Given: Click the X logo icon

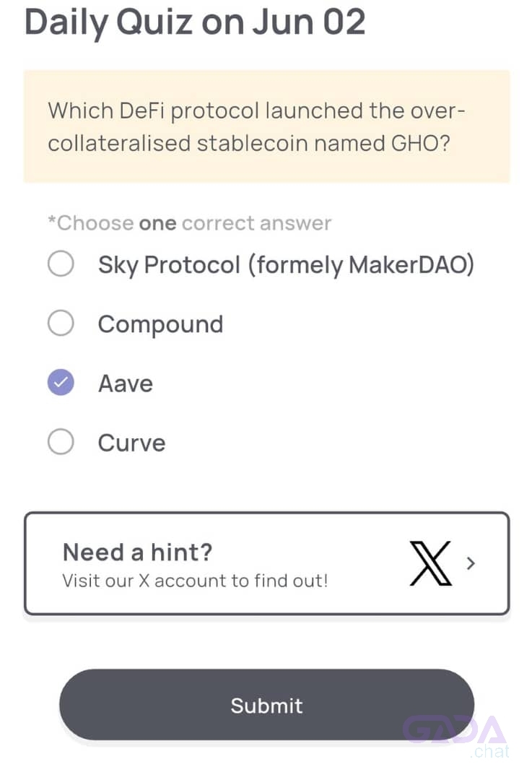Looking at the screenshot, I should [x=430, y=563].
